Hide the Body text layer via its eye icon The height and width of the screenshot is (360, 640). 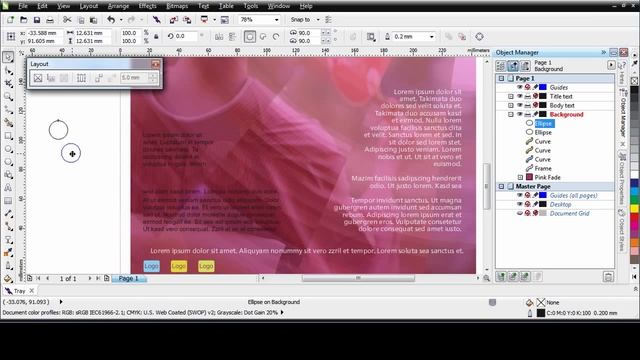click(x=520, y=105)
